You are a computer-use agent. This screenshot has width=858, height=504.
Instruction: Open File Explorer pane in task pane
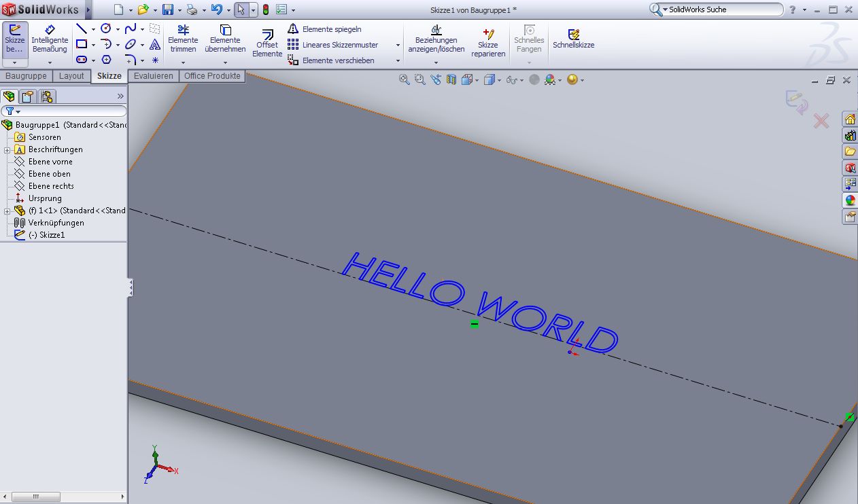(x=850, y=151)
